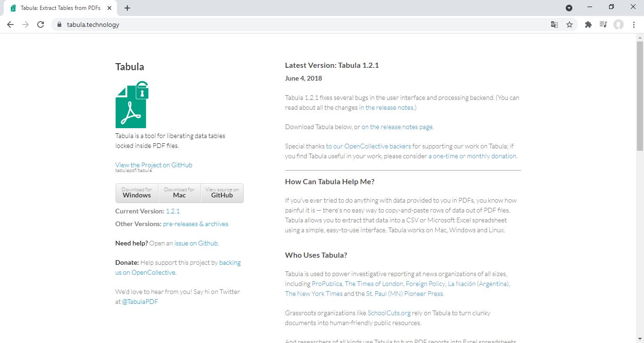Minimize the Chrome window

tap(590, 7)
